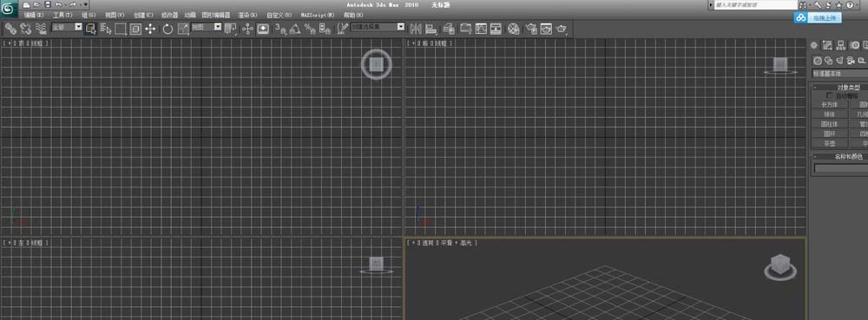The image size is (868, 320).
Task: Toggle the Window/Crossing selection button
Action: coord(135,29)
